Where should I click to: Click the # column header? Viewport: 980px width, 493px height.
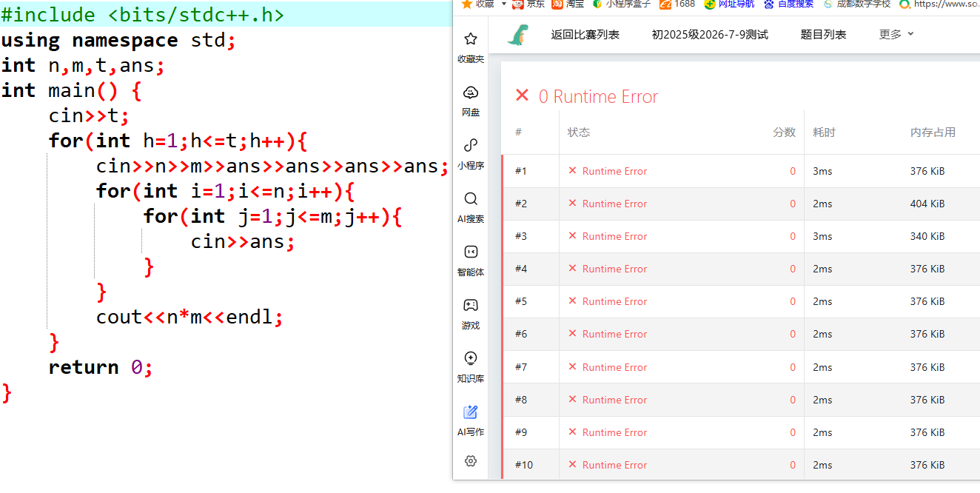(518, 133)
